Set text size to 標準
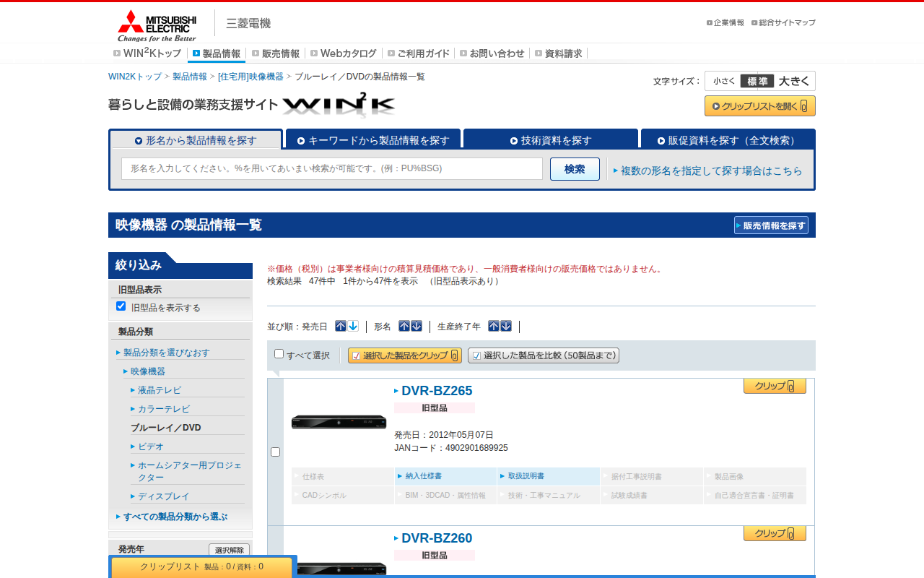Image resolution: width=924 pixels, height=578 pixels. 757,81
